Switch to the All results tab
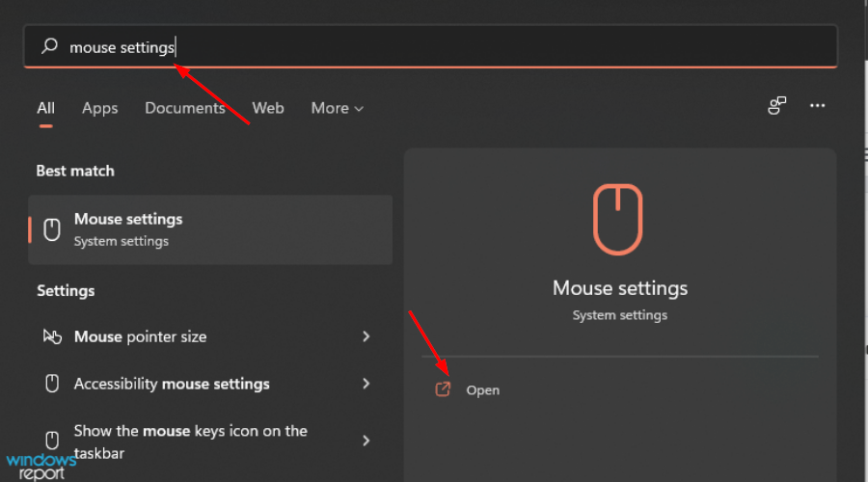Screen dimensions: 868x482 pos(45,108)
